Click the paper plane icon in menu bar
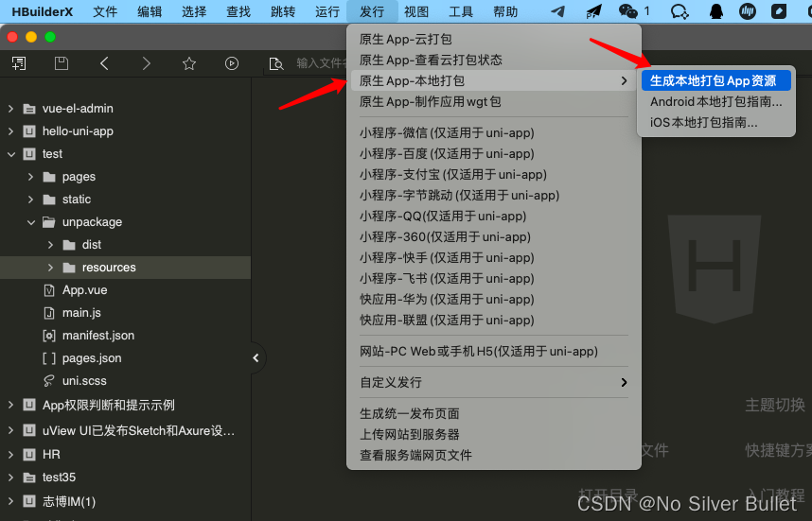 557,10
